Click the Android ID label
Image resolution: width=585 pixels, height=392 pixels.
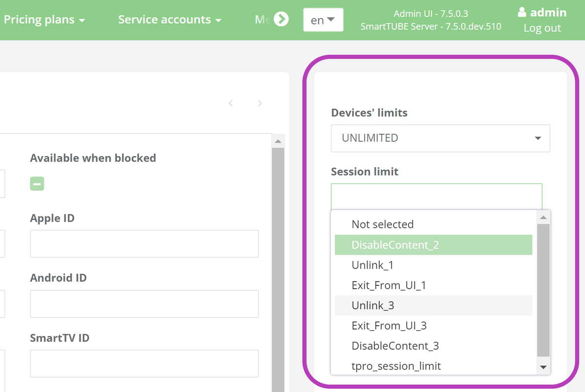(58, 278)
